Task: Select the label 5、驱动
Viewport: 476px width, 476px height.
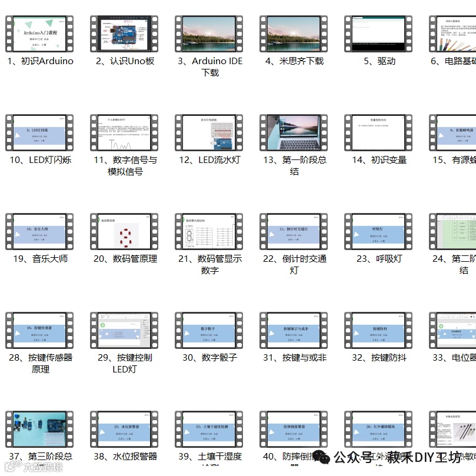Action: point(380,61)
